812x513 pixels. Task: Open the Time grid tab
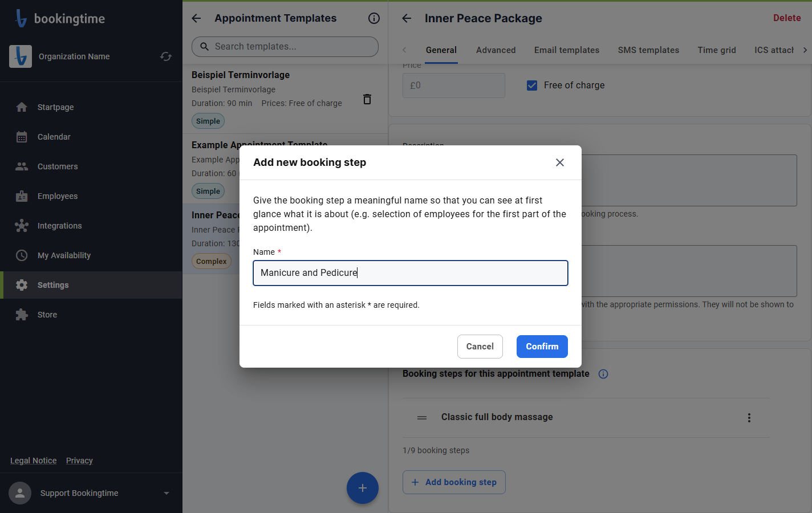[x=717, y=50]
